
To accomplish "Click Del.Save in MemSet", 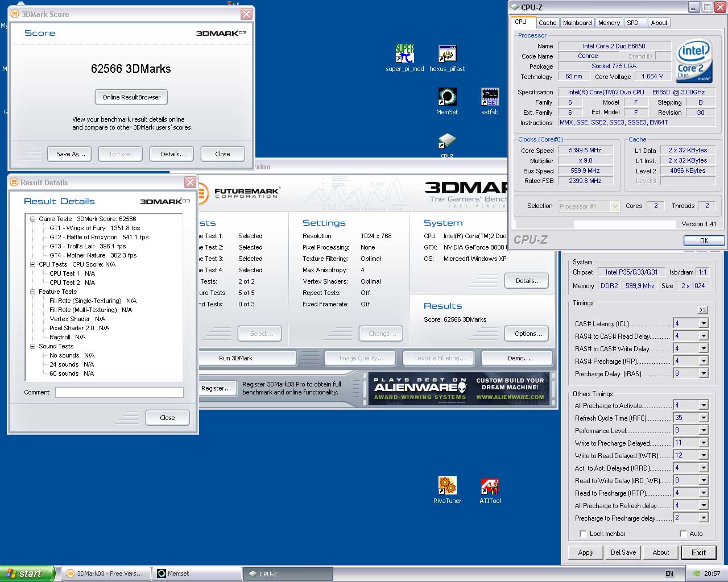I will (x=623, y=552).
